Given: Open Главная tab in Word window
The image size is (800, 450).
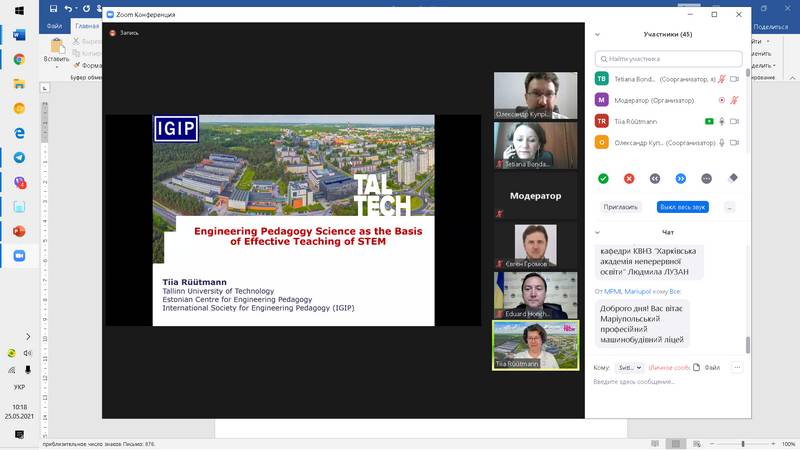Looking at the screenshot, I should pyautogui.click(x=86, y=26).
